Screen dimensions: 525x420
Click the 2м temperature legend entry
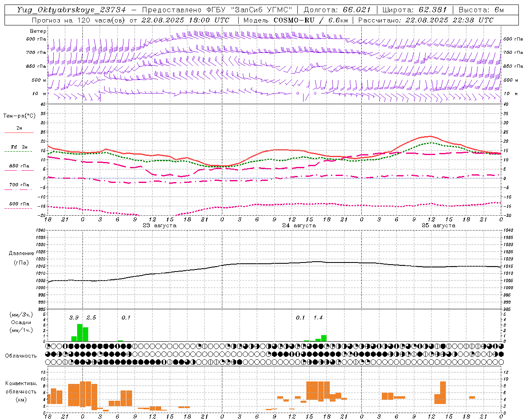[x=19, y=128]
